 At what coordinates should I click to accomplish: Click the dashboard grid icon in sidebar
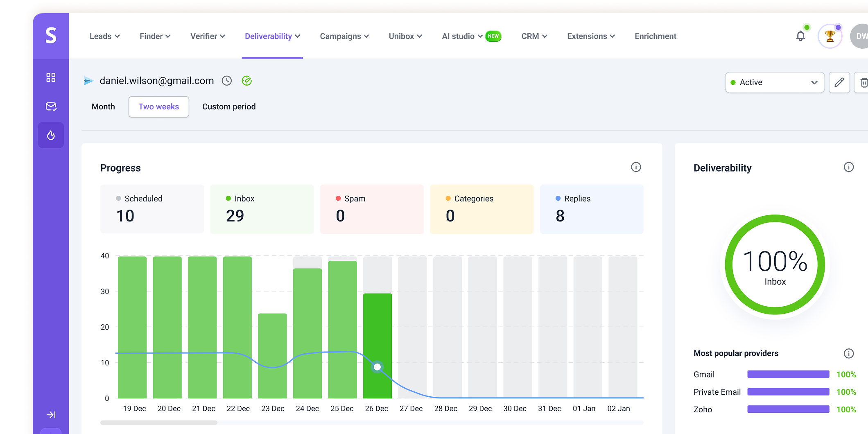51,78
